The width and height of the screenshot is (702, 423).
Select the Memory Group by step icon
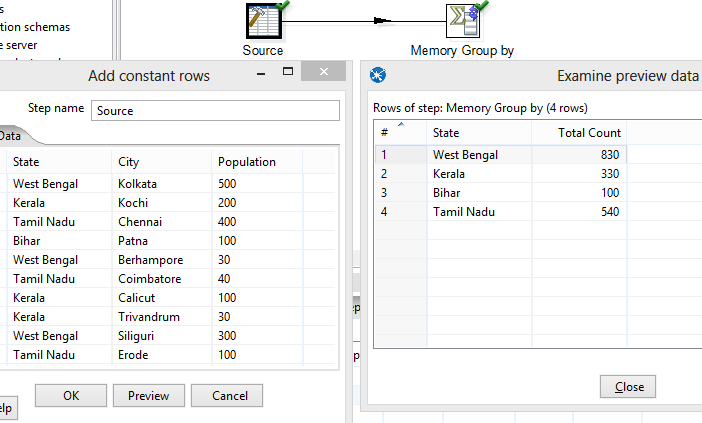coord(462,21)
